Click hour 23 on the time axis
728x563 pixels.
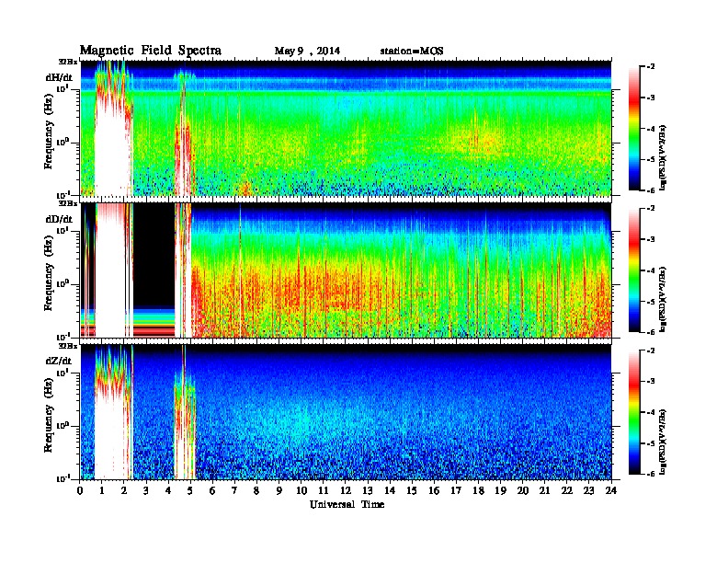589,491
